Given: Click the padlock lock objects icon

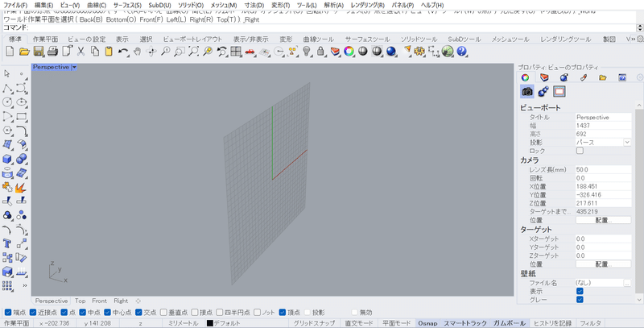Looking at the screenshot, I should pos(320,52).
